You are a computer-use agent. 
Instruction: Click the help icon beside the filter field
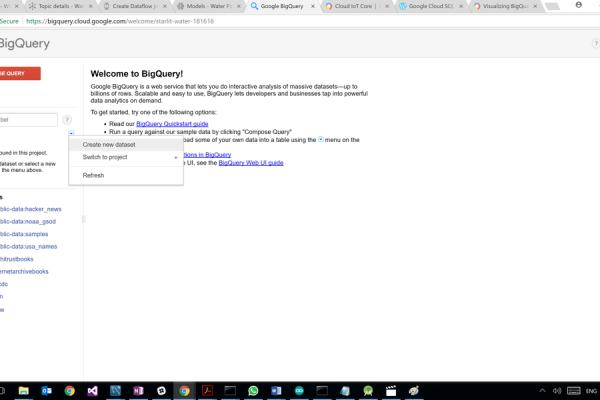67,120
